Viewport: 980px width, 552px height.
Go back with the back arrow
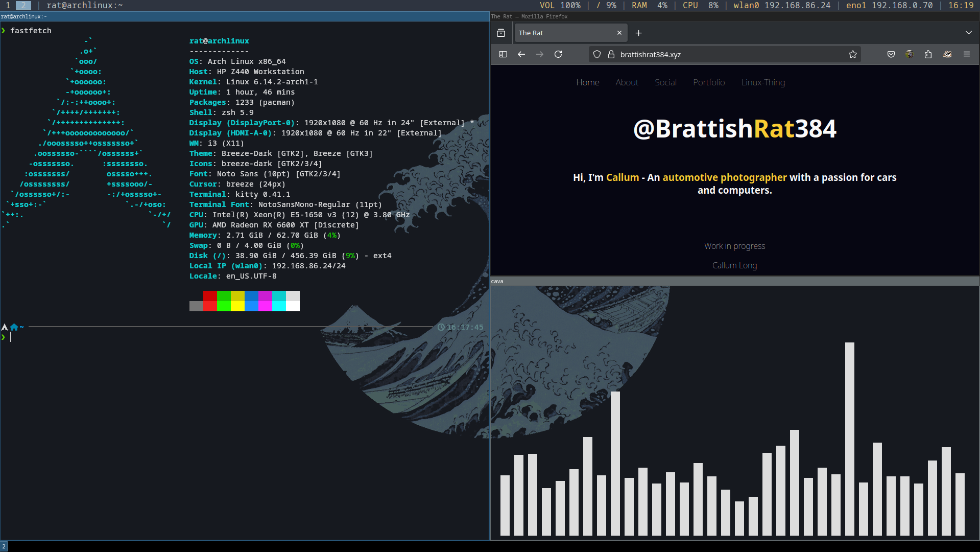[521, 54]
